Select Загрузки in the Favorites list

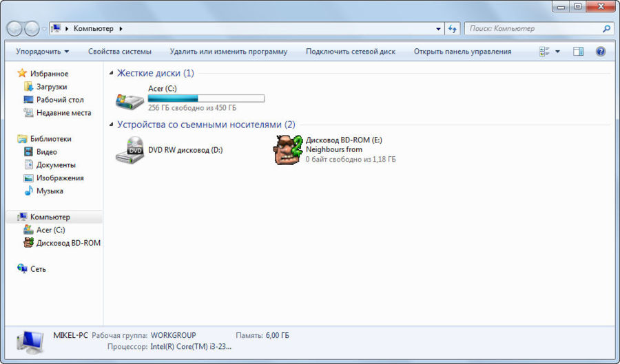click(51, 87)
